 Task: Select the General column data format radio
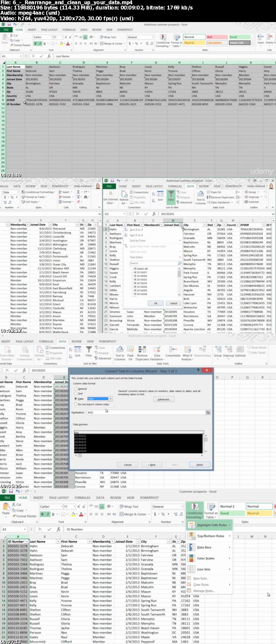tap(75, 389)
